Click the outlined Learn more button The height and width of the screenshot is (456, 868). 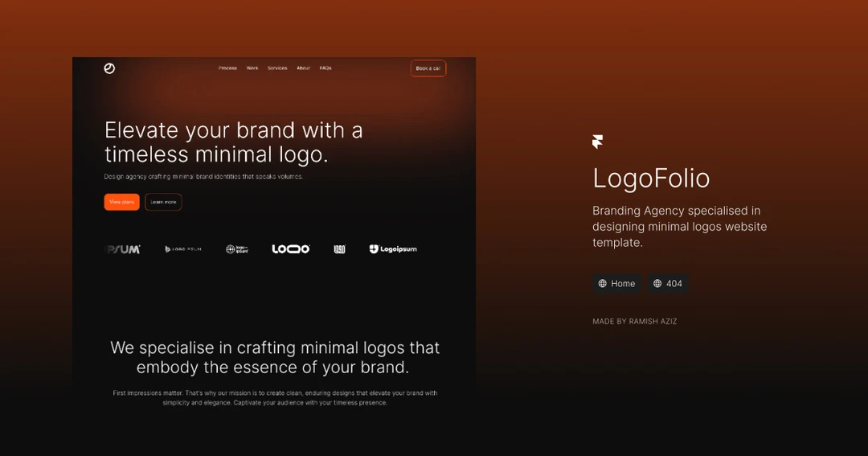[x=163, y=202]
